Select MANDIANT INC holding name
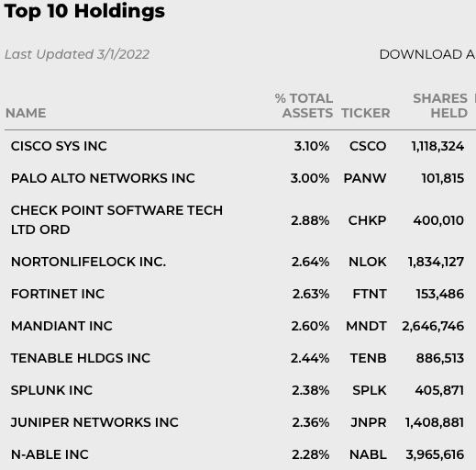The width and height of the screenshot is (476, 470). (x=61, y=326)
